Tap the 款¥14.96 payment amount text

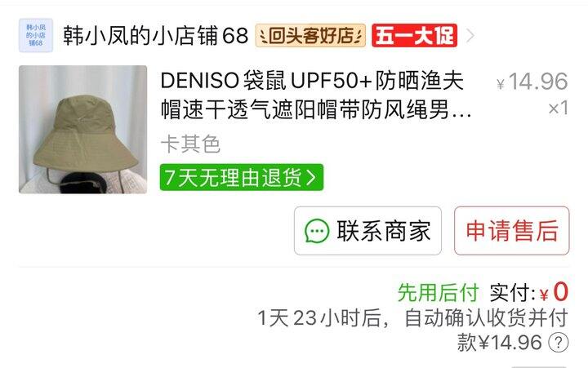(500, 342)
